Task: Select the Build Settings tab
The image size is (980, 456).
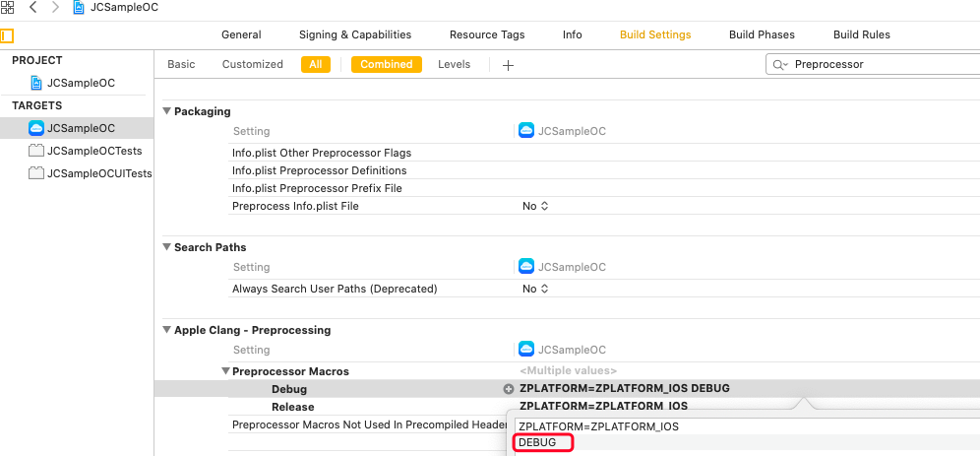Action: point(655,34)
